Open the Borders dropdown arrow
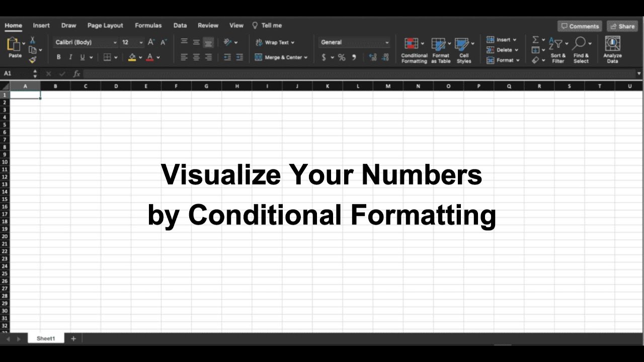 (x=116, y=58)
